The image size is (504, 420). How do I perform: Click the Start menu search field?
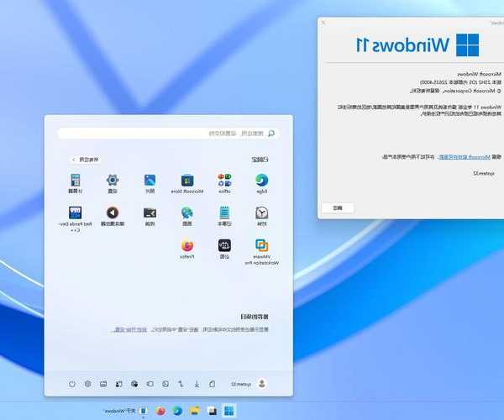pyautogui.click(x=169, y=133)
